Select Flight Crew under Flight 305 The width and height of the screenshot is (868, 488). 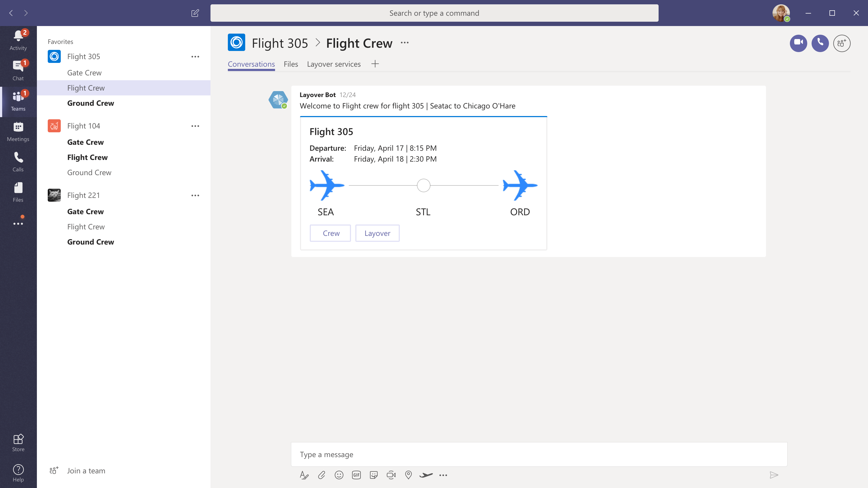tap(123, 88)
